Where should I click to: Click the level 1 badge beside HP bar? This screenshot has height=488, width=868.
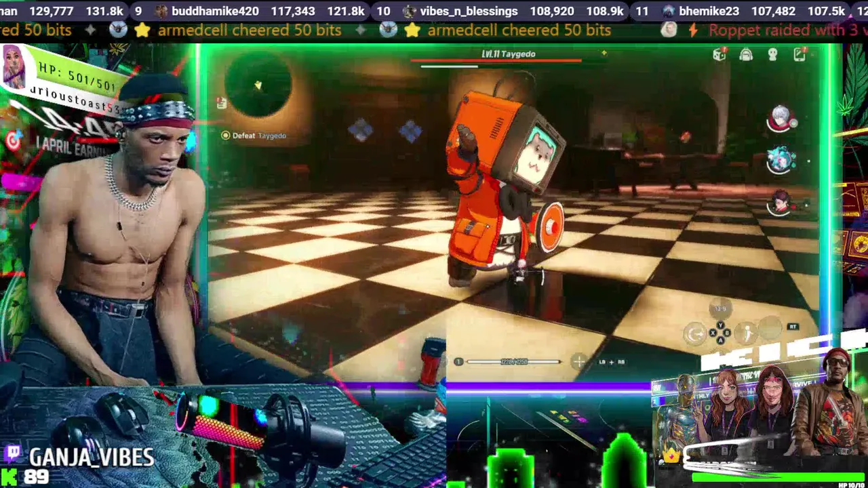pyautogui.click(x=458, y=362)
